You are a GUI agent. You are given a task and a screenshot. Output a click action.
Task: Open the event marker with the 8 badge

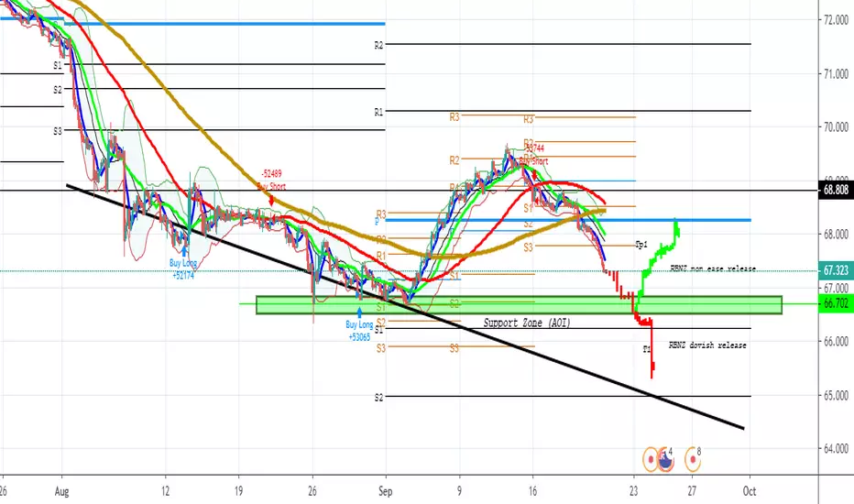693,459
